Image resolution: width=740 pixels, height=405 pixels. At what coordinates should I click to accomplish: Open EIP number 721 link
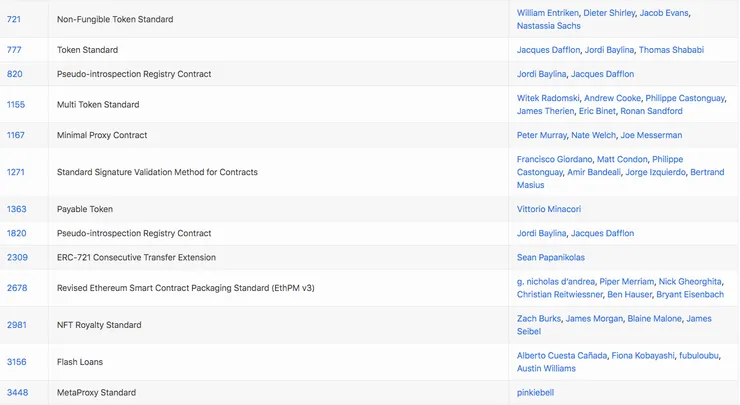tap(14, 19)
